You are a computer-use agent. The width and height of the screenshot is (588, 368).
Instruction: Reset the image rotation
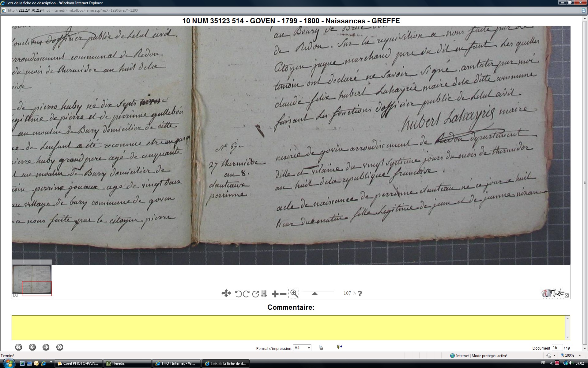[x=255, y=294]
